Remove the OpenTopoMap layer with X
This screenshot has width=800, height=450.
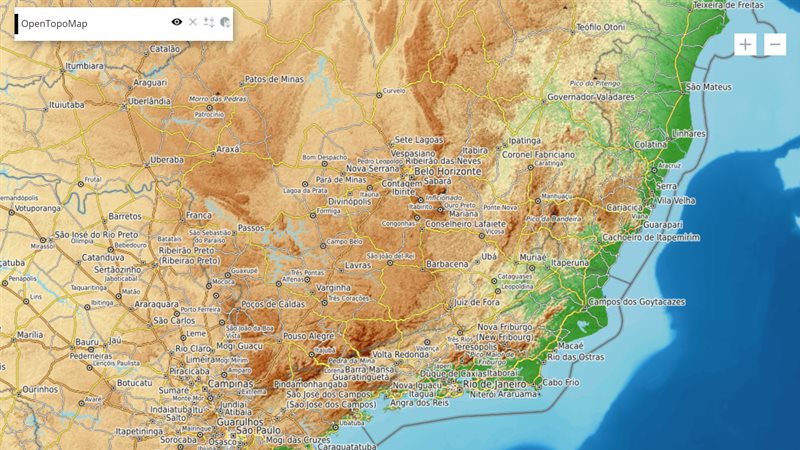(x=193, y=22)
